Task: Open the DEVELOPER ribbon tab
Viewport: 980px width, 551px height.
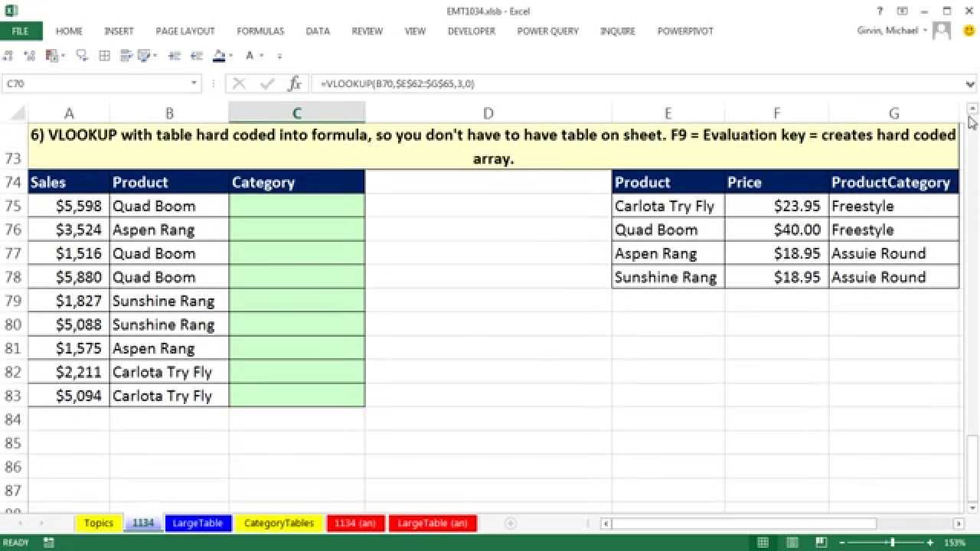Action: pos(472,31)
